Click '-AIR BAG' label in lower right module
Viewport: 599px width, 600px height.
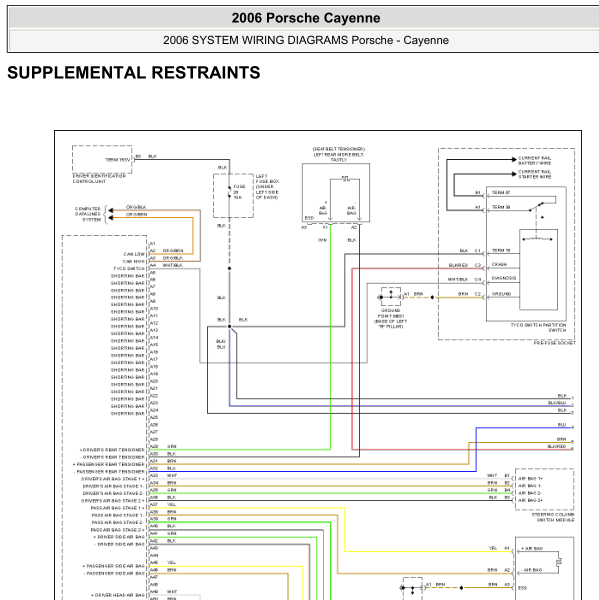click(531, 570)
